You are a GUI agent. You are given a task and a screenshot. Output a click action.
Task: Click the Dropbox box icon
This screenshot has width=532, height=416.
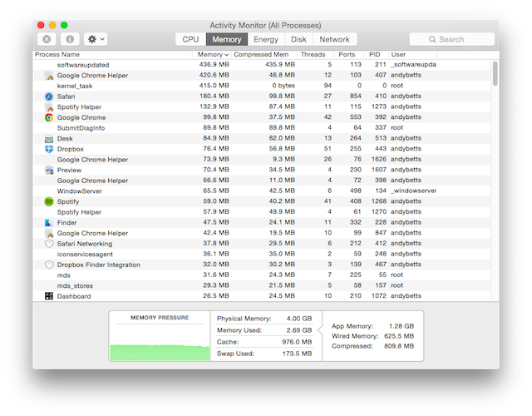49,149
